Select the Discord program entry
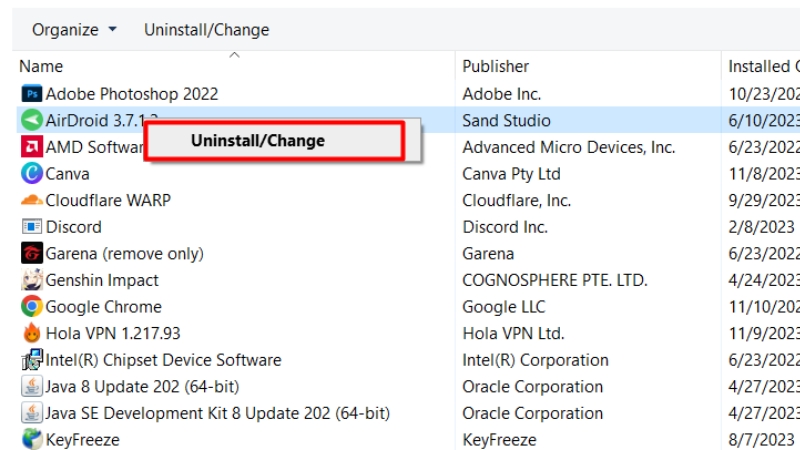800x450 pixels. point(73,227)
